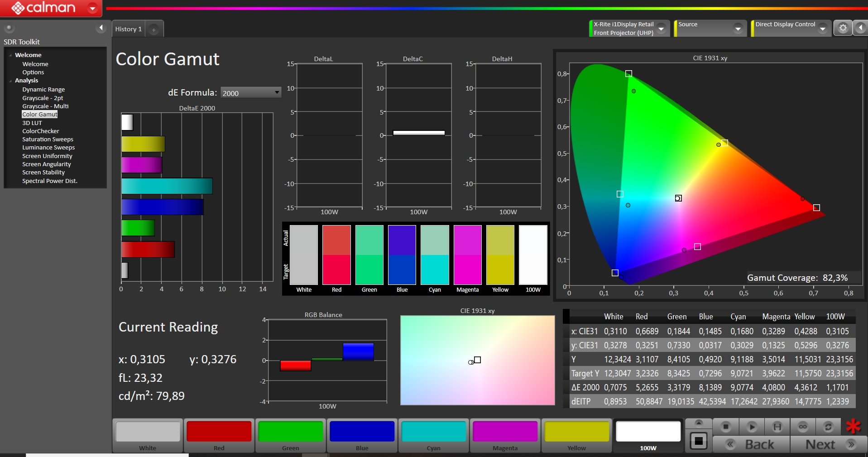
Task: Open ColorChecker in the sidebar
Action: pyautogui.click(x=41, y=131)
